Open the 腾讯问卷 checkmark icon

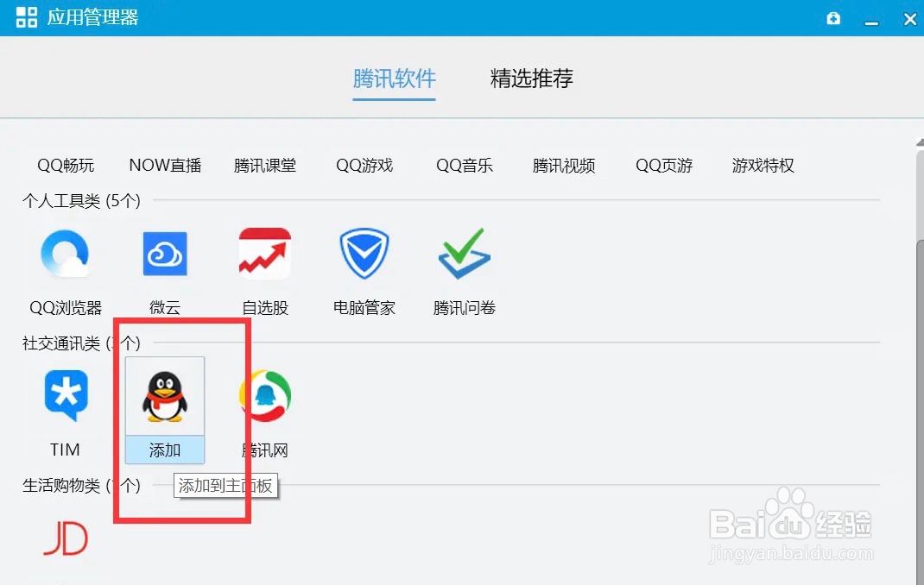[465, 254]
